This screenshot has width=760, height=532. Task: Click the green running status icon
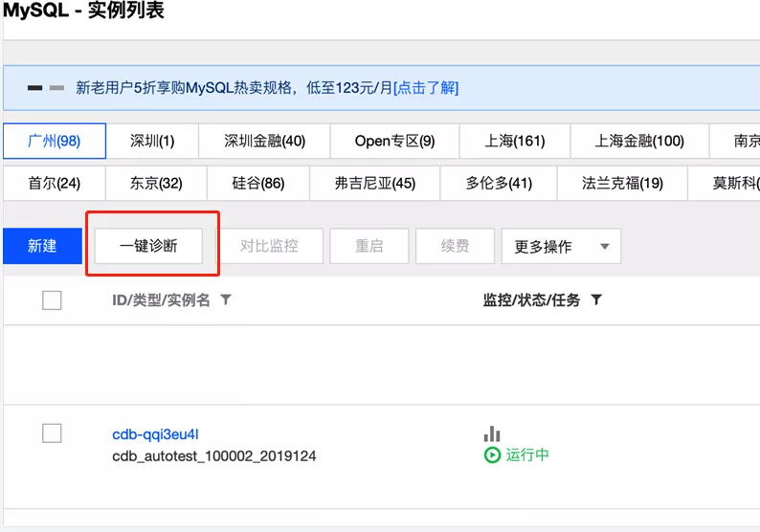pyautogui.click(x=492, y=454)
